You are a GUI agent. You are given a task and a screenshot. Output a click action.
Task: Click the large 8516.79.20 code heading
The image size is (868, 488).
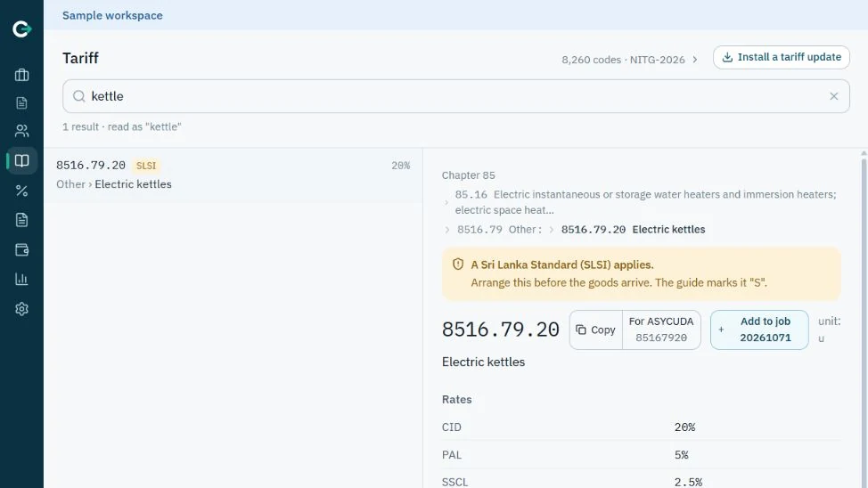[501, 329]
